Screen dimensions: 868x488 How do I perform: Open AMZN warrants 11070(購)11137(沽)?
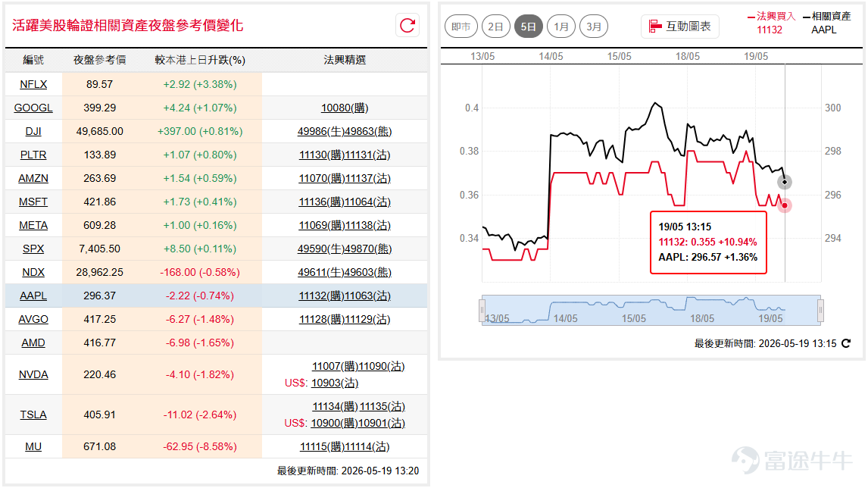pos(345,178)
